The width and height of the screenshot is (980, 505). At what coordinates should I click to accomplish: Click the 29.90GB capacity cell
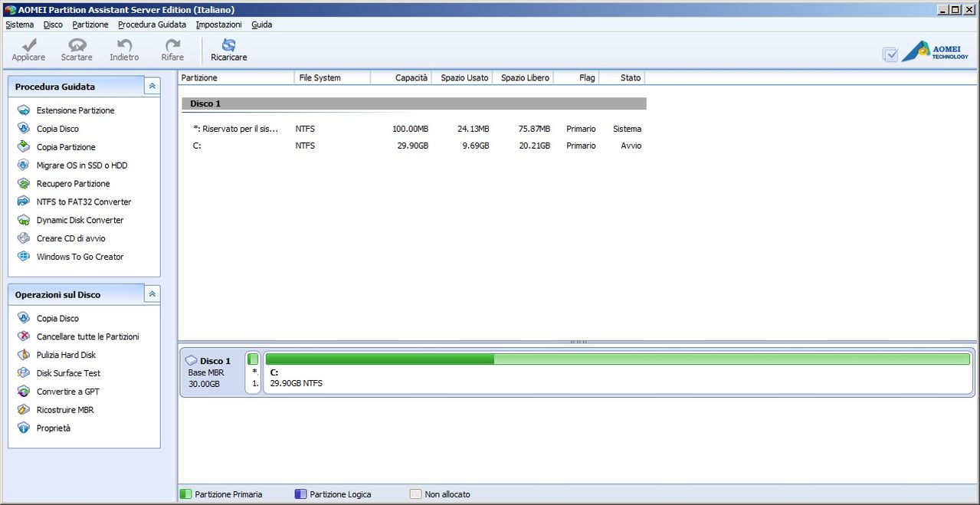coord(412,146)
